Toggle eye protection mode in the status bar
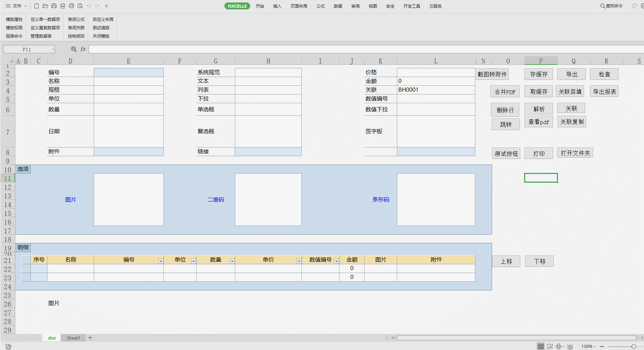 click(x=570, y=346)
